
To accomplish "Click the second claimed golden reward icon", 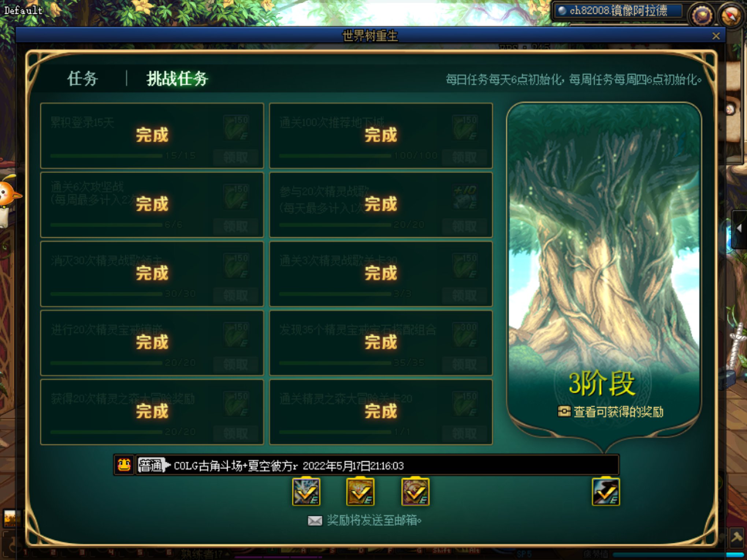I will [x=360, y=492].
